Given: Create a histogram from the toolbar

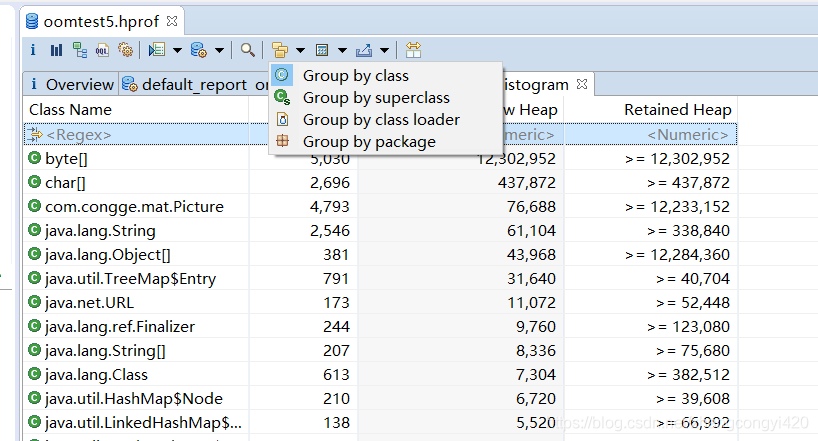Looking at the screenshot, I should click(56, 49).
